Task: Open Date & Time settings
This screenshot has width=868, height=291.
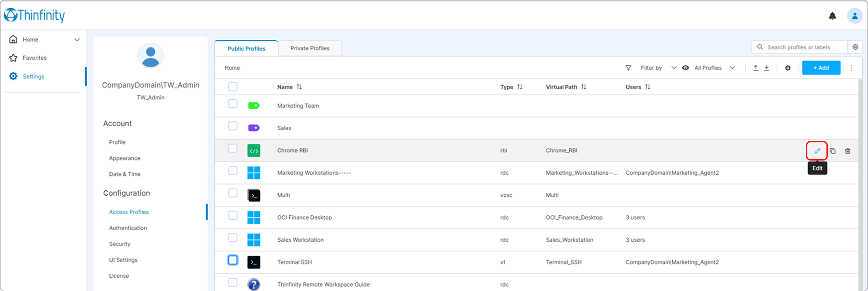Action: coord(125,174)
